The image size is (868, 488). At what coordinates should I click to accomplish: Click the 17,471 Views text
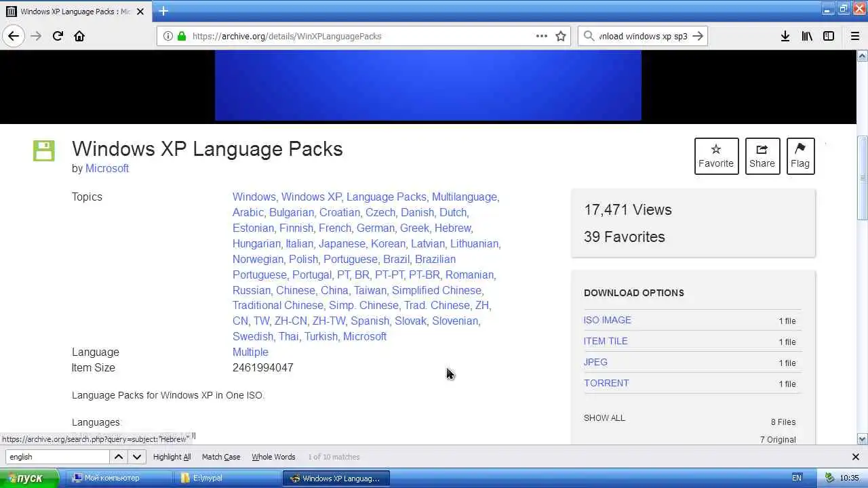point(628,209)
